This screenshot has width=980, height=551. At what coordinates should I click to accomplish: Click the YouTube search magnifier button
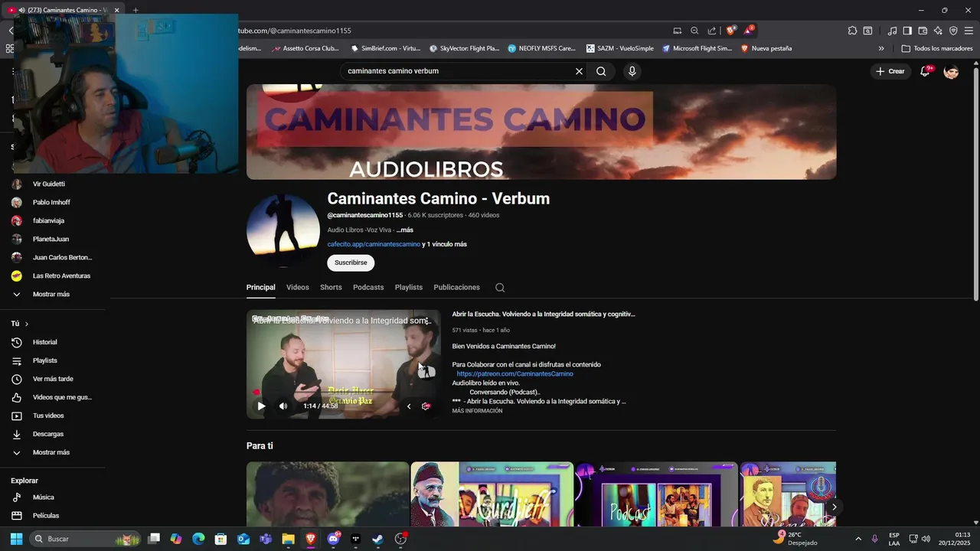point(601,71)
